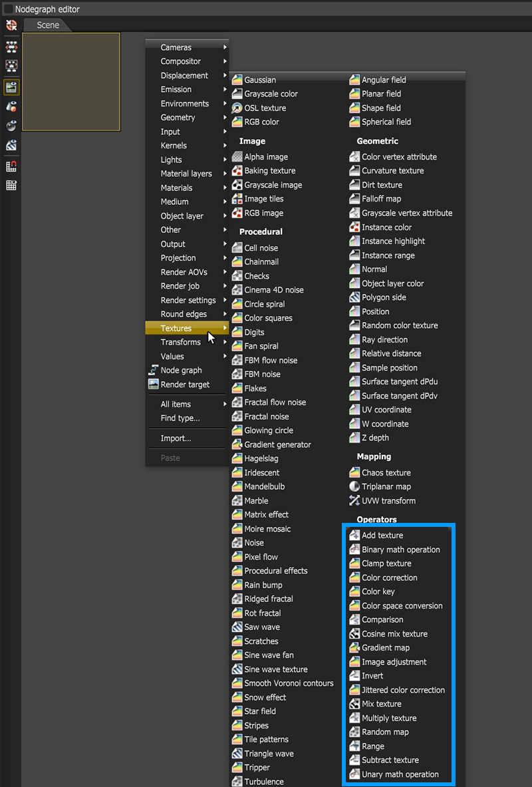
Task: Open the Environments menu entry
Action: point(187,103)
